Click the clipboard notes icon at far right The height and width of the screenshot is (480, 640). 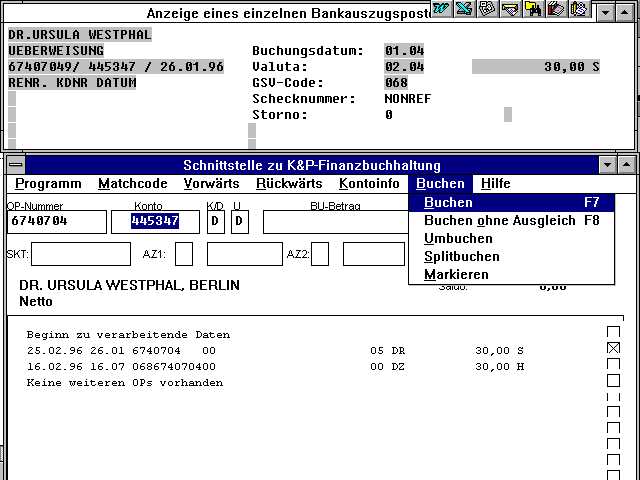coord(579,9)
